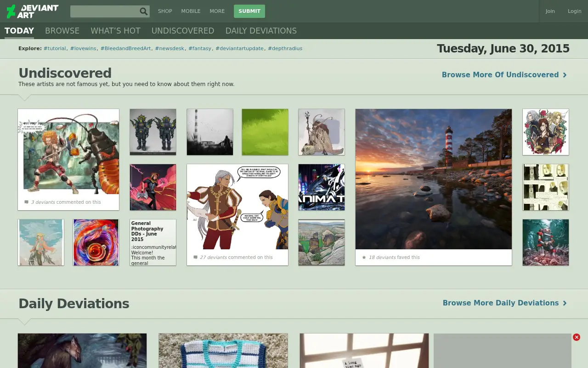The image size is (588, 368).
Task: Switch to the BROWSE tab
Action: 62,31
